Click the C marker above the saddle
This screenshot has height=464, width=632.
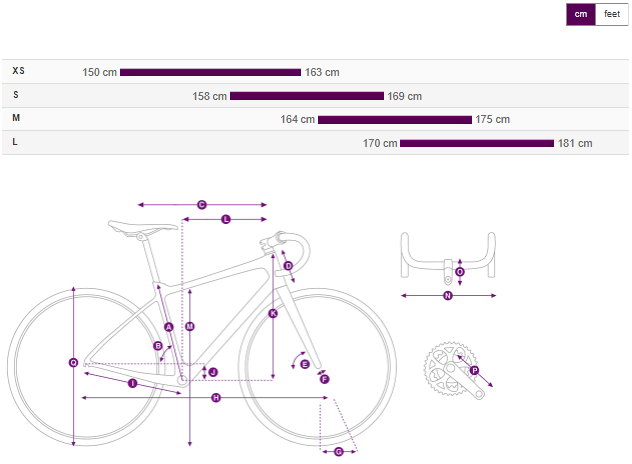pyautogui.click(x=201, y=204)
